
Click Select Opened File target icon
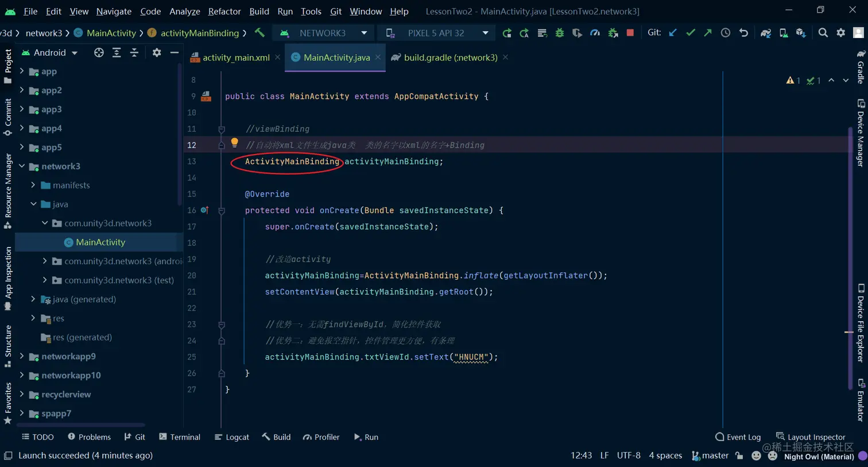99,52
